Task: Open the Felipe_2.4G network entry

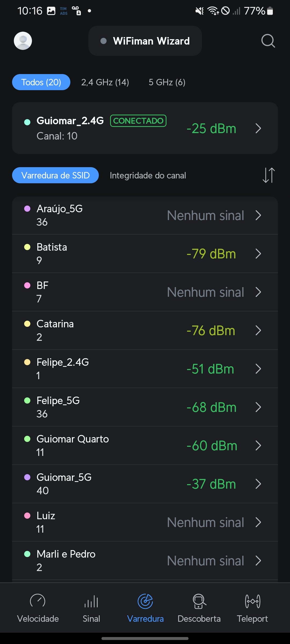Action: pyautogui.click(x=134, y=369)
